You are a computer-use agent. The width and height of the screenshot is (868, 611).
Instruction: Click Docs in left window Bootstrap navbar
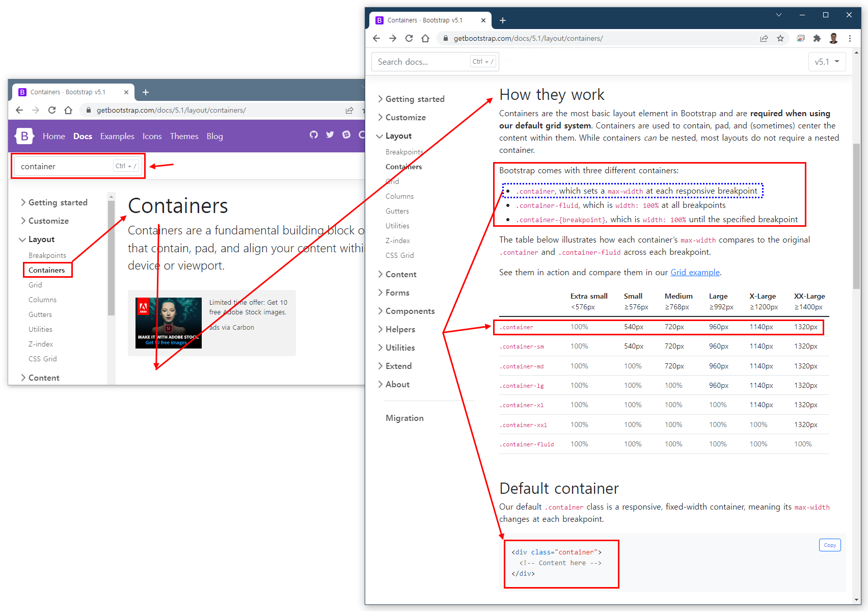(x=83, y=136)
